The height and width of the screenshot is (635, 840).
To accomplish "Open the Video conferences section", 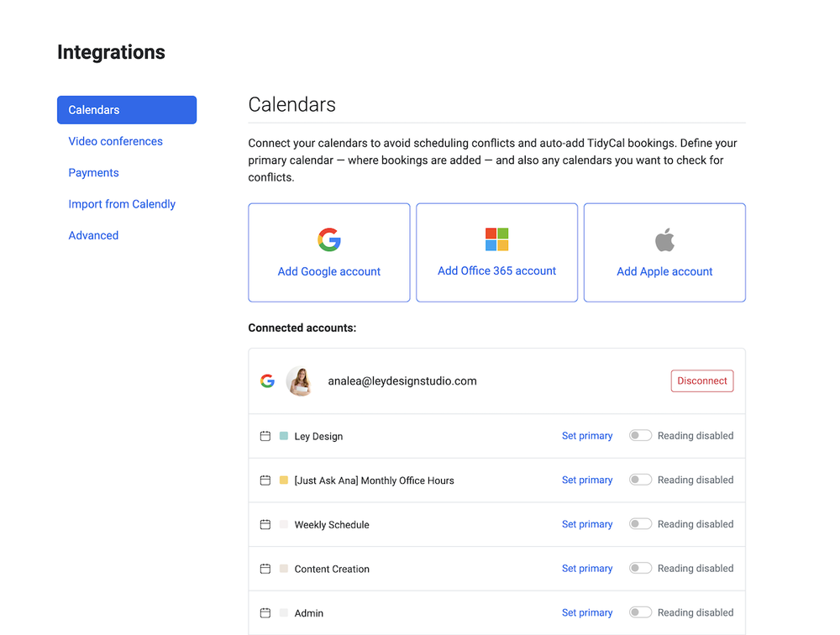I will (115, 141).
